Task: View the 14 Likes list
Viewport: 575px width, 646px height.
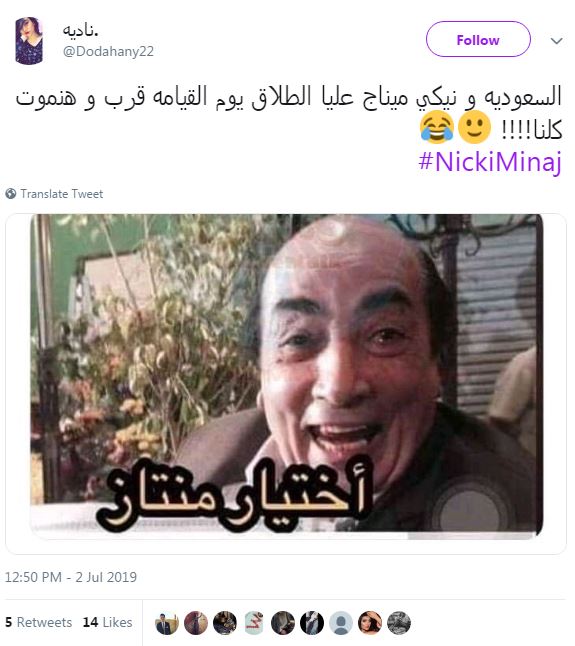Action: [108, 622]
